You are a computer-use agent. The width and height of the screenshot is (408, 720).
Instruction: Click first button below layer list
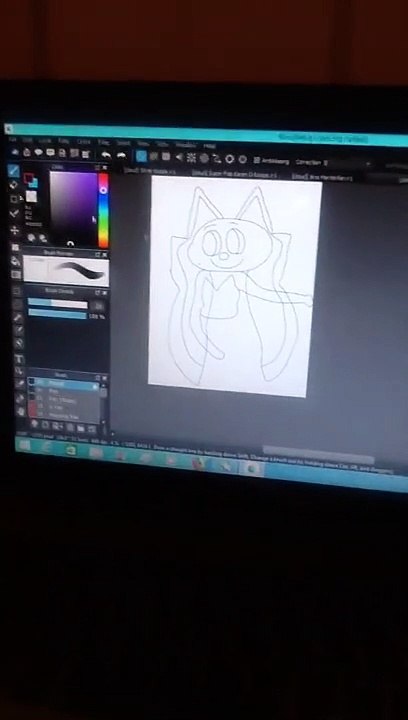click(34, 424)
